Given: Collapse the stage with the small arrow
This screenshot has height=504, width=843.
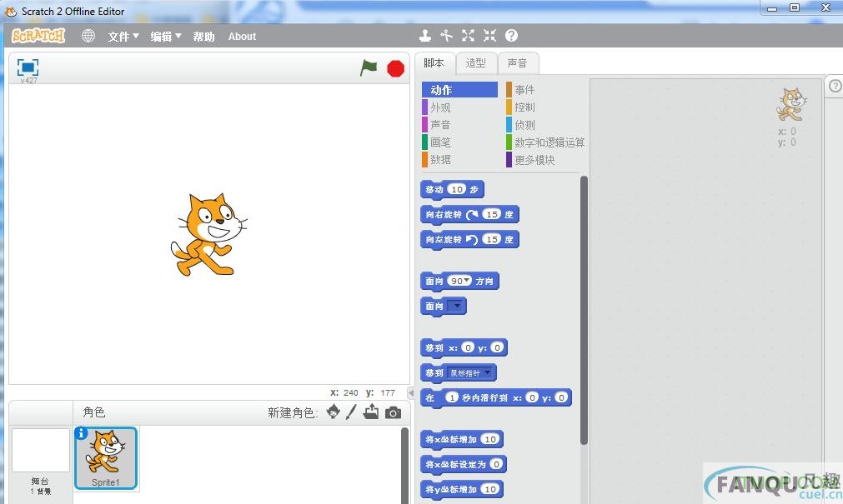Looking at the screenshot, I should (x=411, y=392).
